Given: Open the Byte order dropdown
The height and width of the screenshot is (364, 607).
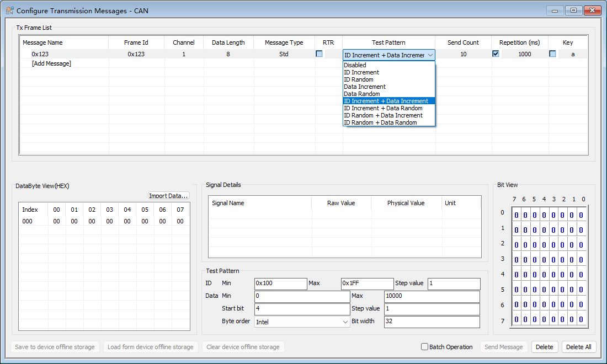Looking at the screenshot, I should [x=345, y=322].
